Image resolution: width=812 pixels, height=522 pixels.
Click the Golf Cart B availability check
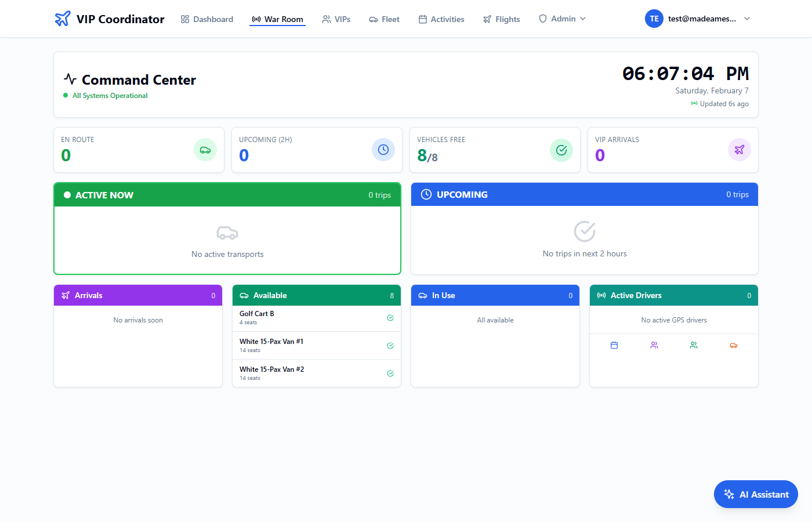tap(390, 318)
